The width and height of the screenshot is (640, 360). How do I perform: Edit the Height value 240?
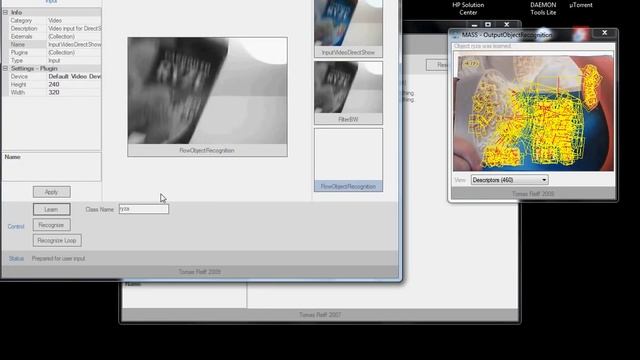(x=74, y=84)
